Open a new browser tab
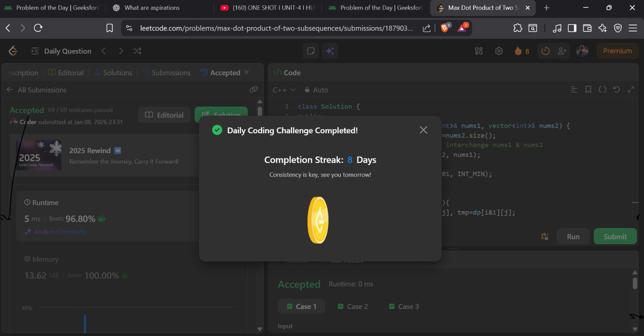 [x=546, y=8]
